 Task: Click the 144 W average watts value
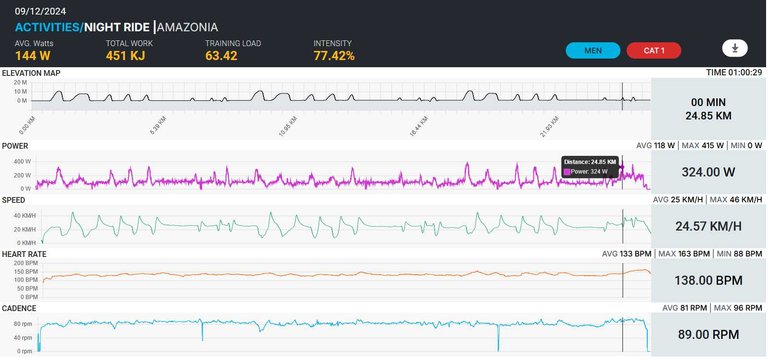32,56
